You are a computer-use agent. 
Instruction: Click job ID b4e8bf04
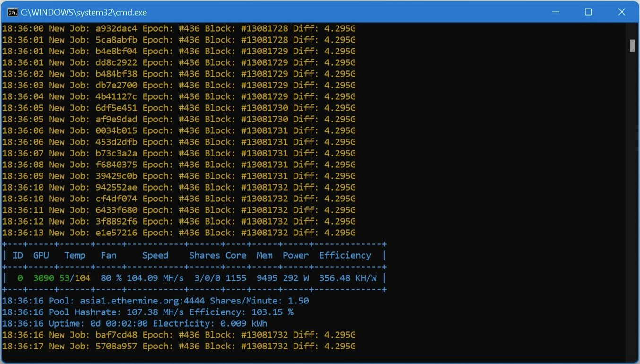116,51
